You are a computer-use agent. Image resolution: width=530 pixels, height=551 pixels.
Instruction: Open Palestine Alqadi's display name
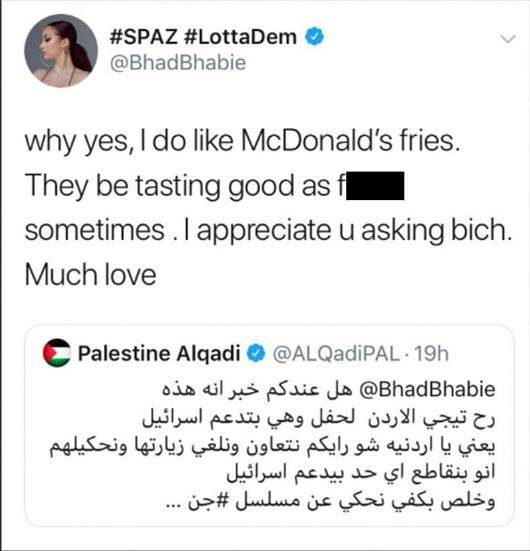click(x=159, y=354)
